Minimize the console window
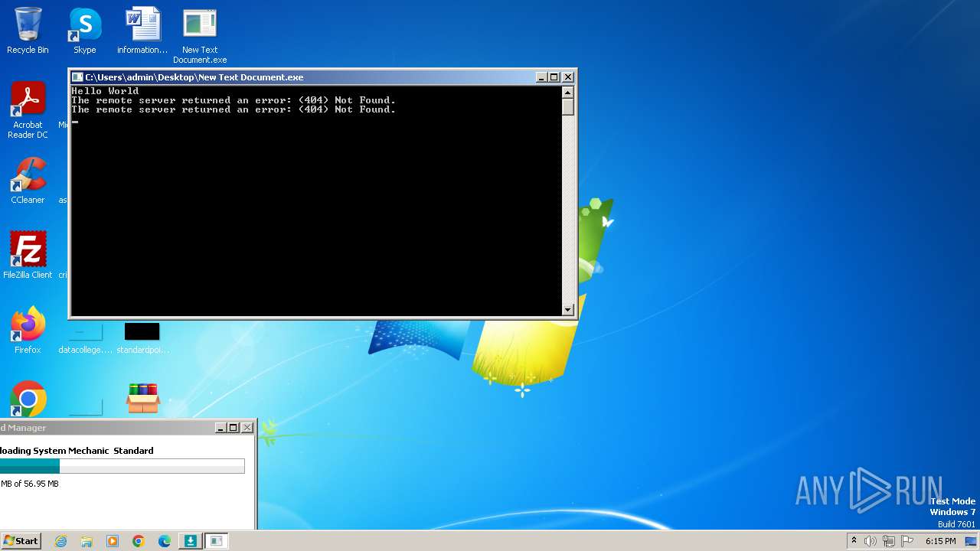This screenshot has width=980, height=551. (541, 77)
